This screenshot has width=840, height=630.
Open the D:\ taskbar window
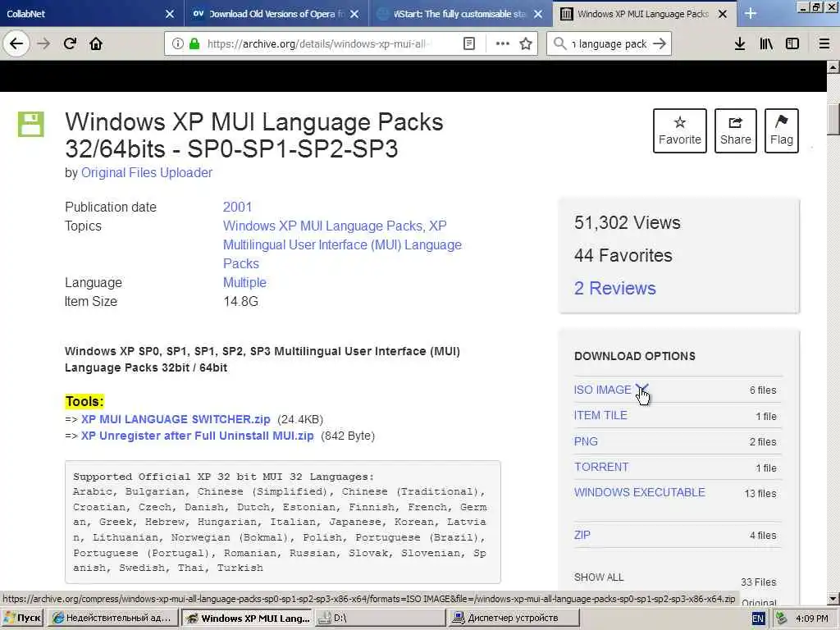point(379,619)
